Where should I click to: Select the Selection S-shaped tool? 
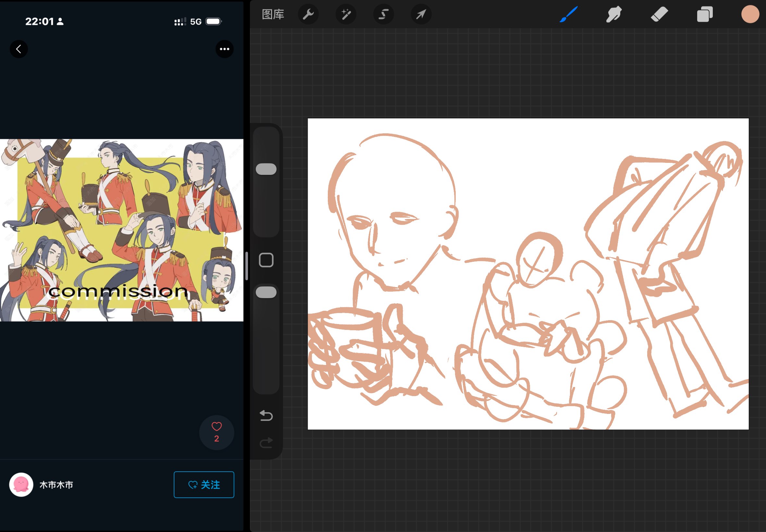(x=384, y=14)
